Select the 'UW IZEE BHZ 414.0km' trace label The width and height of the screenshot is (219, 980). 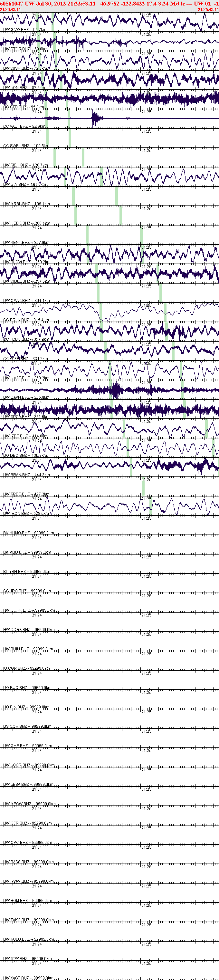tap(25, 436)
